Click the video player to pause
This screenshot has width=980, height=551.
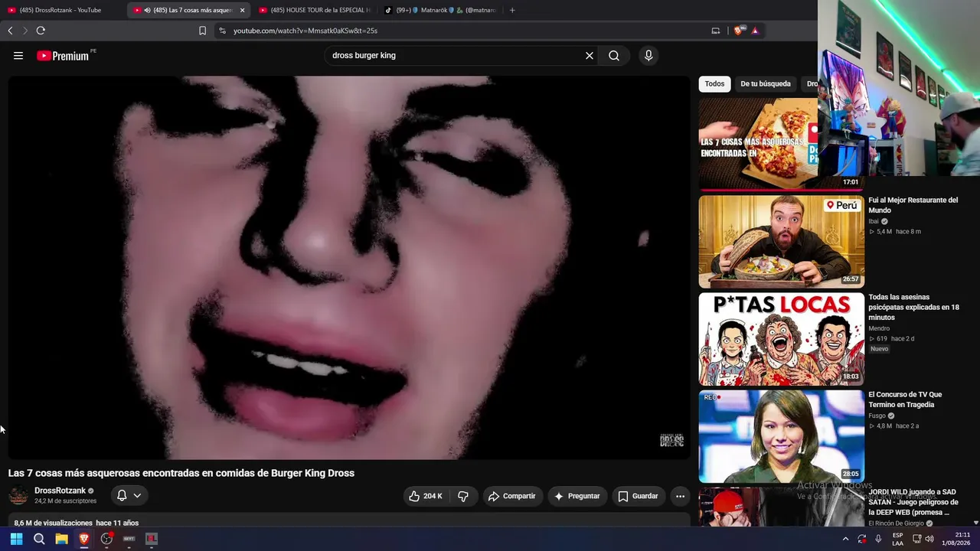[349, 267]
